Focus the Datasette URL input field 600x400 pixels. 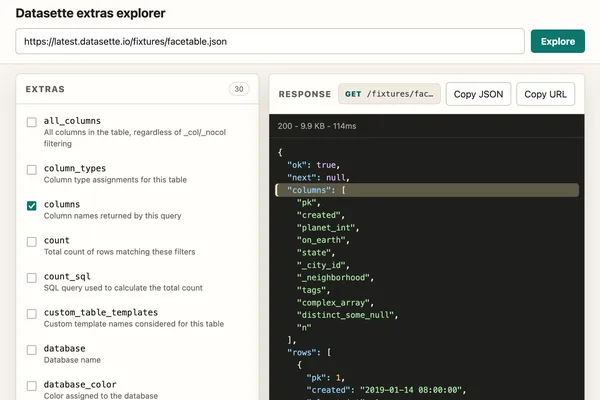click(x=270, y=41)
